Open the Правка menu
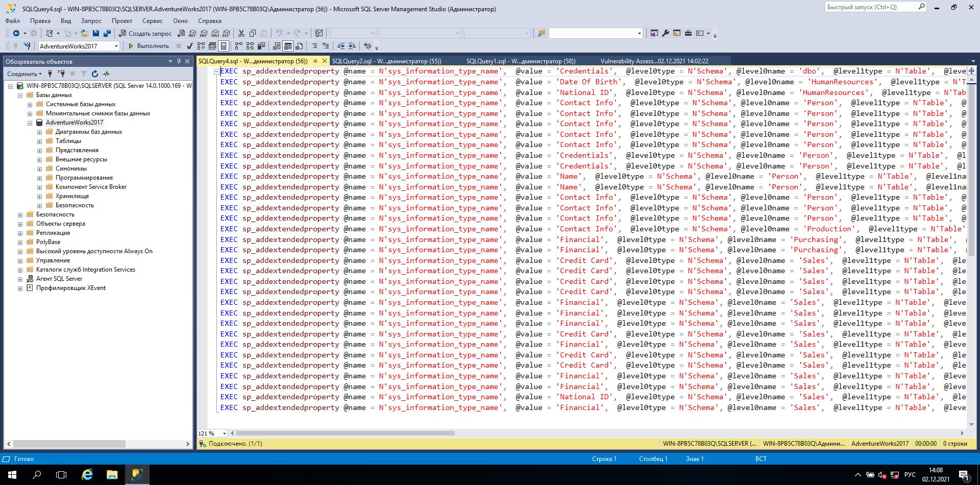980x485 pixels. 40,21
